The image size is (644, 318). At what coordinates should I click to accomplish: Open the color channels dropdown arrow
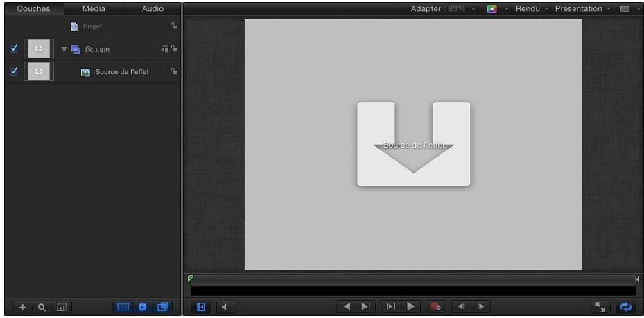[x=507, y=9]
